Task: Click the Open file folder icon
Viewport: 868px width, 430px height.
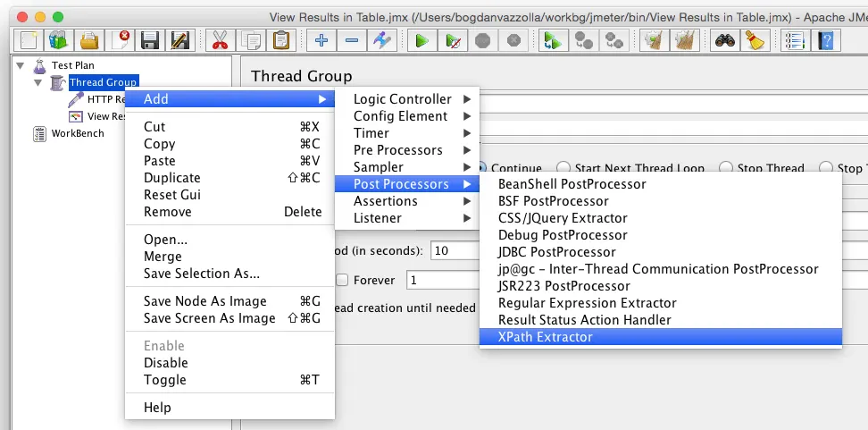Action: click(x=89, y=40)
